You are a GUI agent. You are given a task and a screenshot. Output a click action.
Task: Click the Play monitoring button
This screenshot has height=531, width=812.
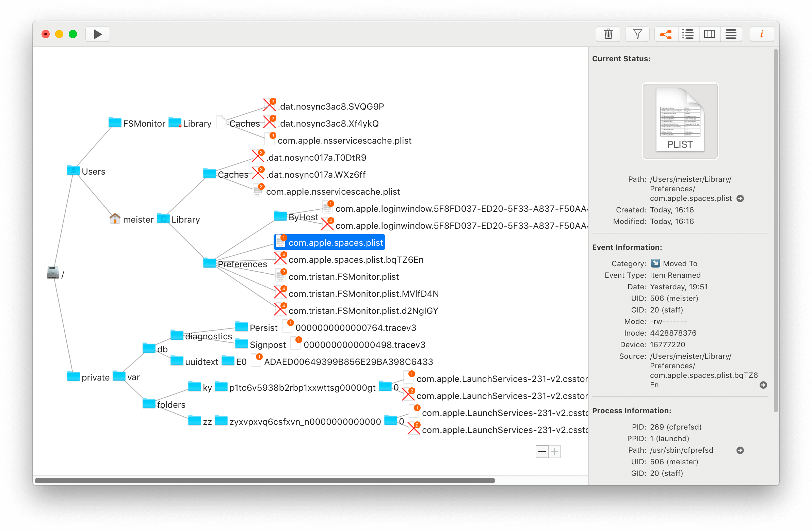[x=98, y=34]
